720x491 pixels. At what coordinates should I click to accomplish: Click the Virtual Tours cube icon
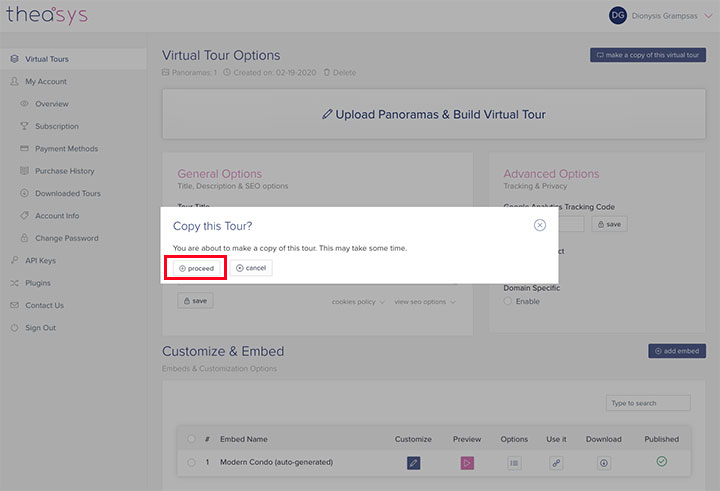[x=14, y=59]
